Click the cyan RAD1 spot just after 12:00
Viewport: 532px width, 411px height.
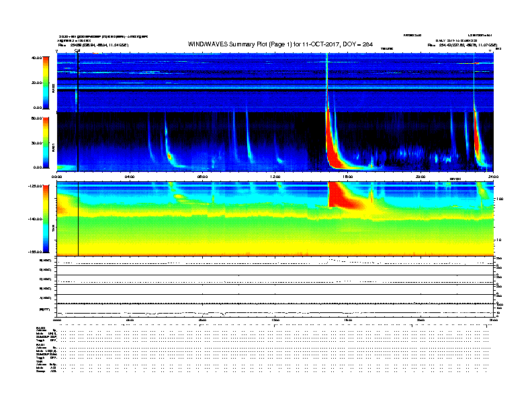point(279,160)
